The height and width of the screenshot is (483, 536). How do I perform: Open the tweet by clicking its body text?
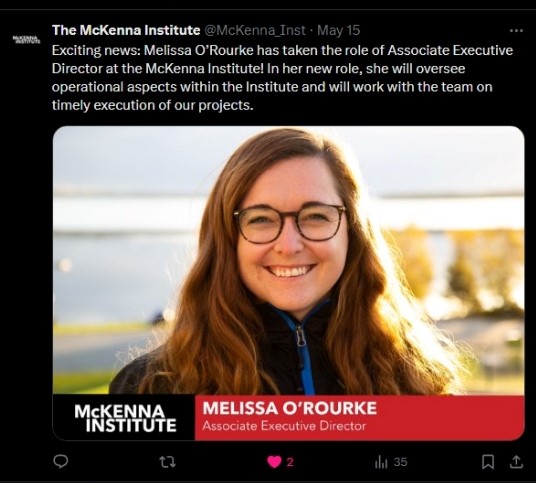[282, 78]
